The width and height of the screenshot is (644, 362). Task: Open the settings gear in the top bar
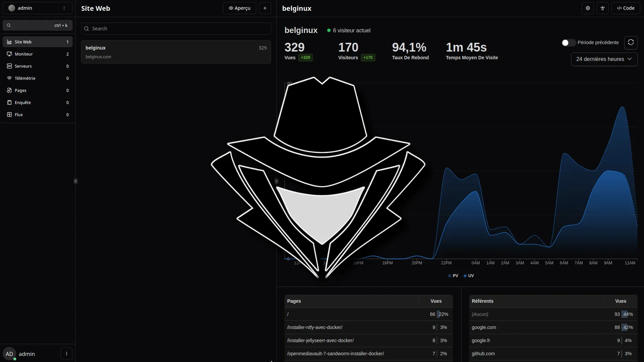(588, 8)
